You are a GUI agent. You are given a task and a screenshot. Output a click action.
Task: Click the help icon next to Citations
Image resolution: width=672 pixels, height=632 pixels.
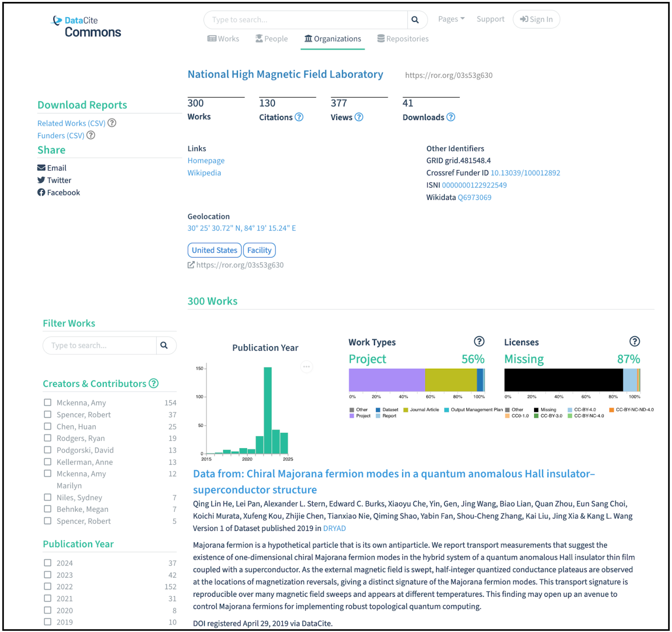click(299, 117)
